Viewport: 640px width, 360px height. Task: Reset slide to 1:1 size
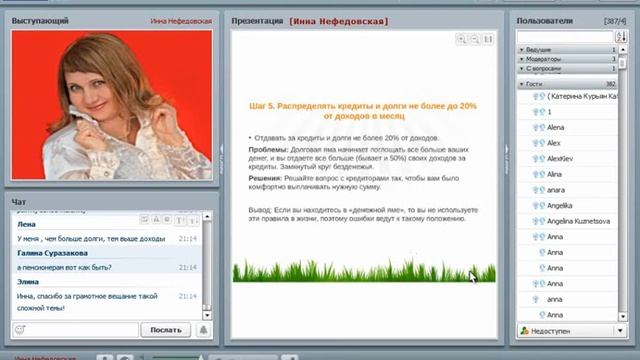[488, 40]
